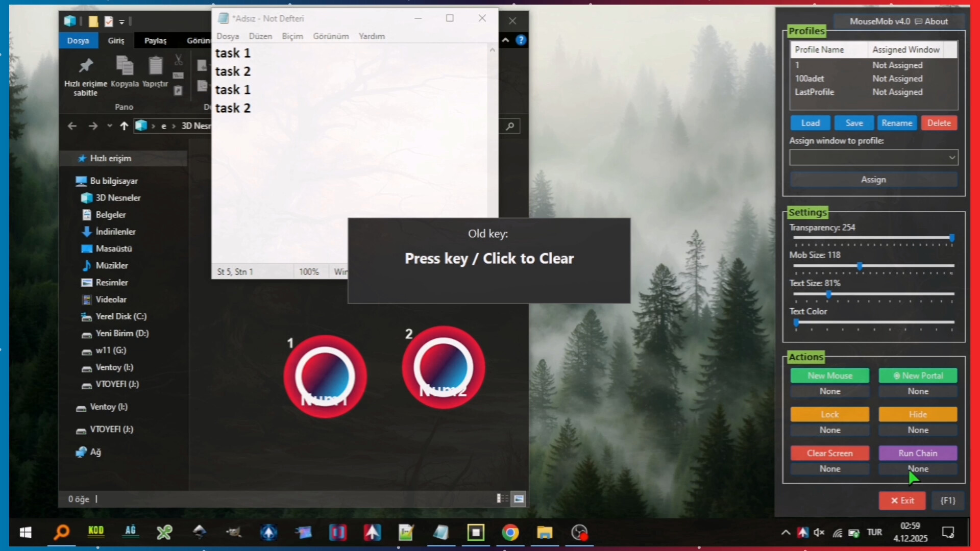Click the Yapıştır clipboard icon
Image resolution: width=980 pixels, height=551 pixels.
coord(155,65)
